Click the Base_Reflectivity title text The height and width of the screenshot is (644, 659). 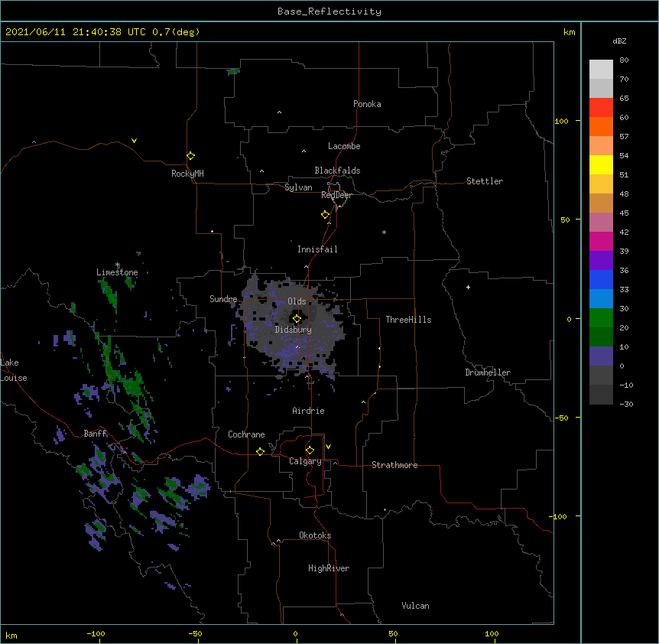(x=329, y=11)
